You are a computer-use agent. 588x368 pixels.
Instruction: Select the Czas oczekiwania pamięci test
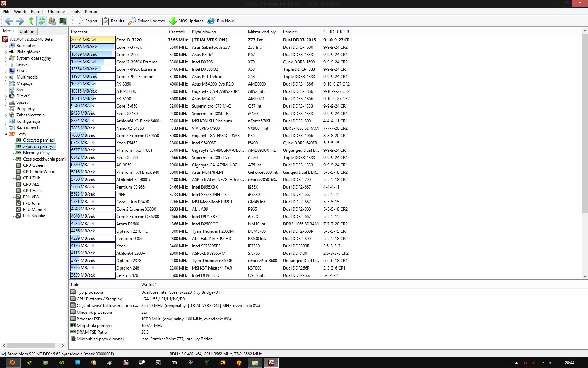point(44,159)
